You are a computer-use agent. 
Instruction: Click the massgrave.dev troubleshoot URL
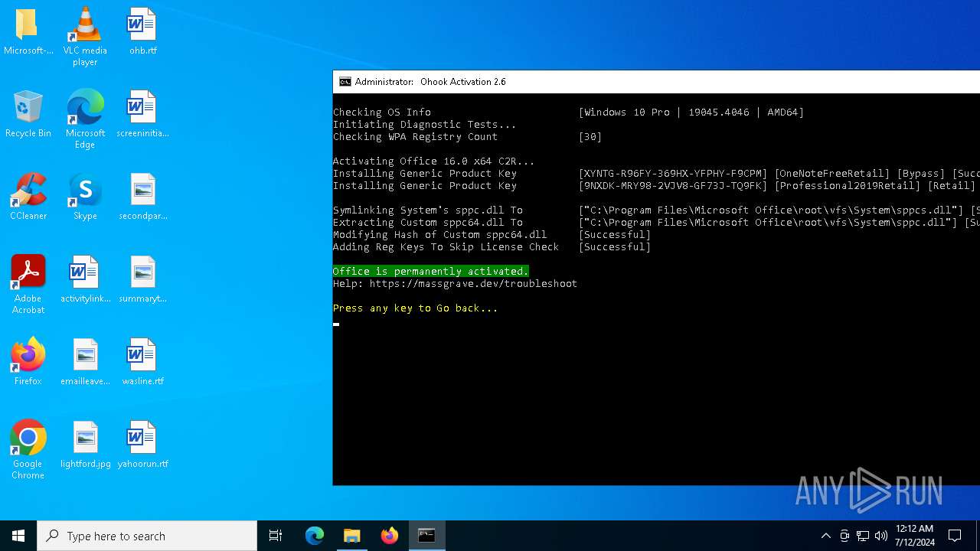473,284
